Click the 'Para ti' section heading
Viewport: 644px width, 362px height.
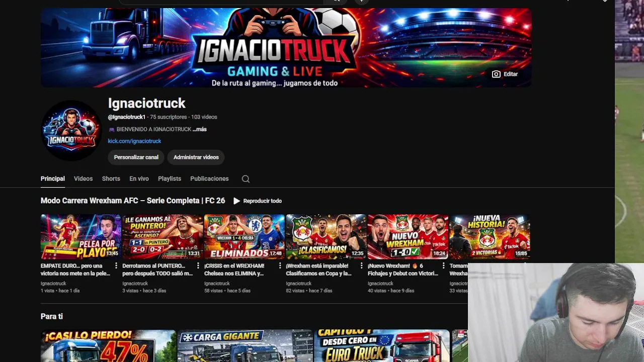[52, 316]
